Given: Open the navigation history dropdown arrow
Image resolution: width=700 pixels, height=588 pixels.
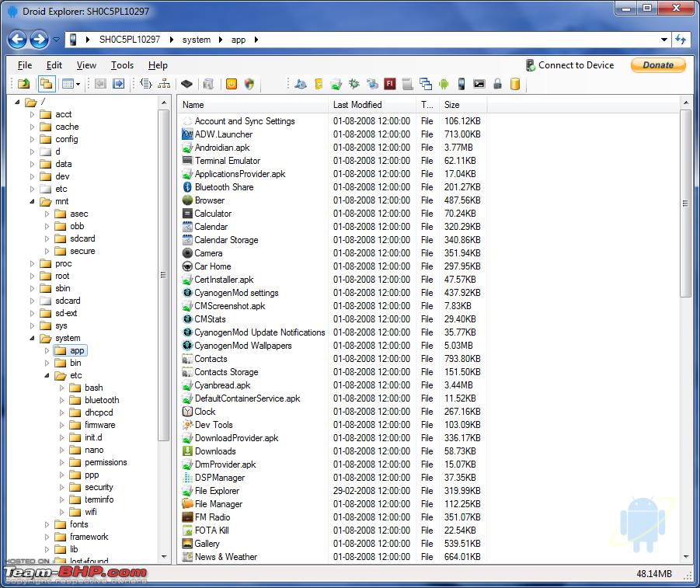Looking at the screenshot, I should [56, 40].
